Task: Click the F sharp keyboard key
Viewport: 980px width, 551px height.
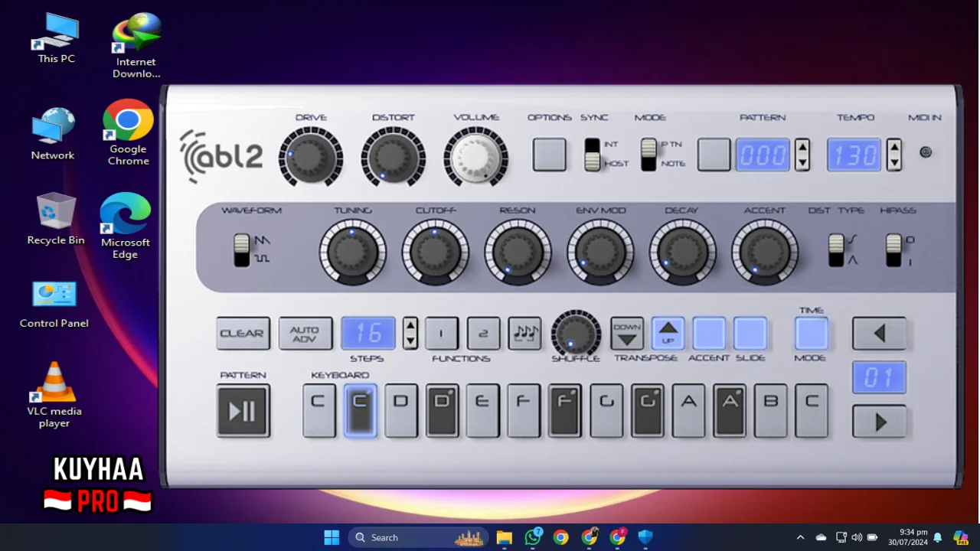Action: pos(565,411)
